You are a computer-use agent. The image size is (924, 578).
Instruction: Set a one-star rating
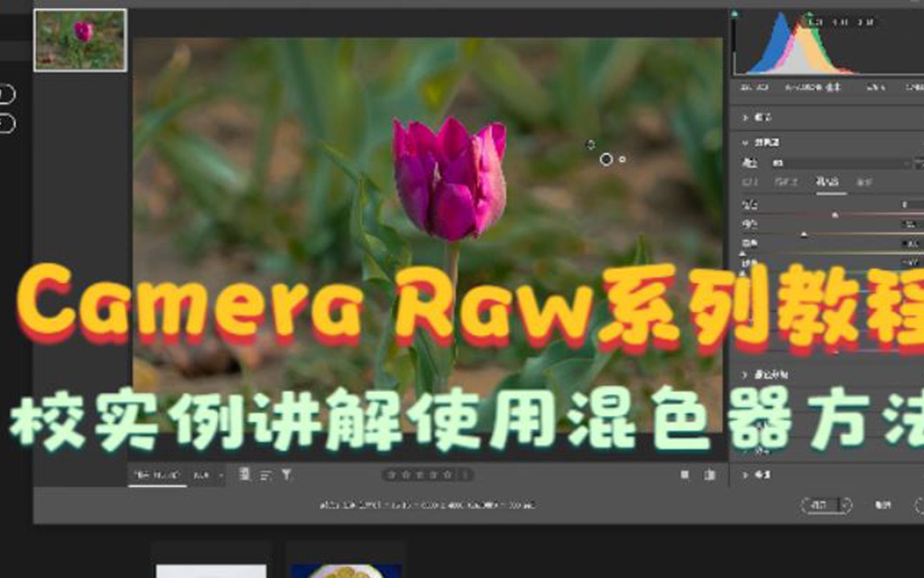coord(392,475)
